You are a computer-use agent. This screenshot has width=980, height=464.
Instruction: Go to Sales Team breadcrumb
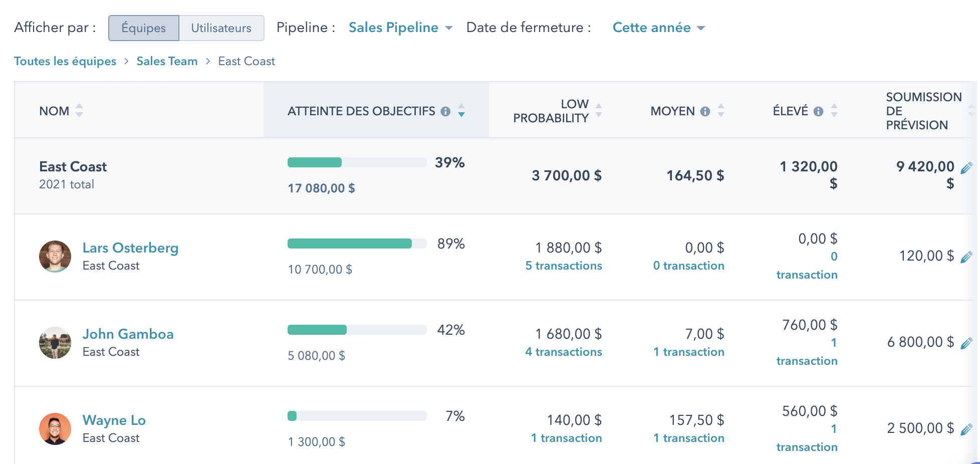tap(167, 61)
